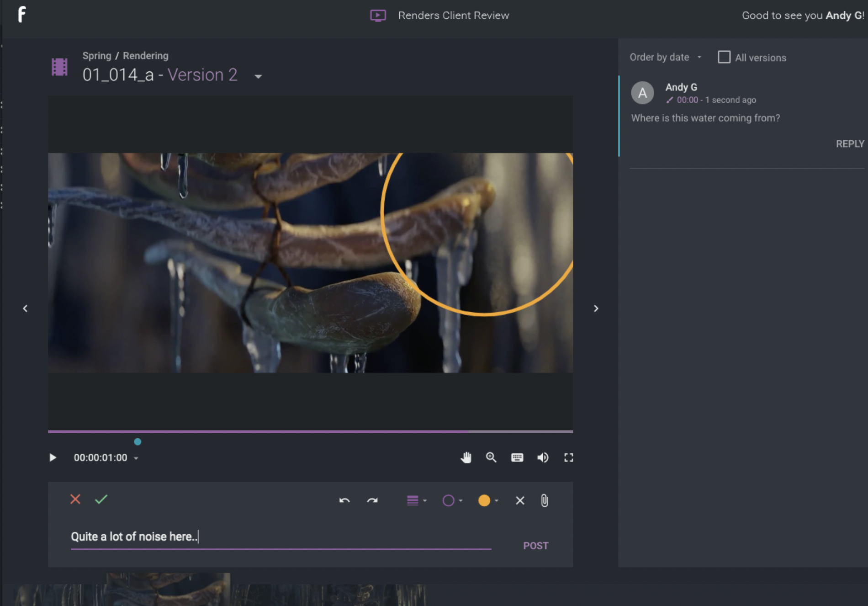Reject the version with red X

click(75, 499)
